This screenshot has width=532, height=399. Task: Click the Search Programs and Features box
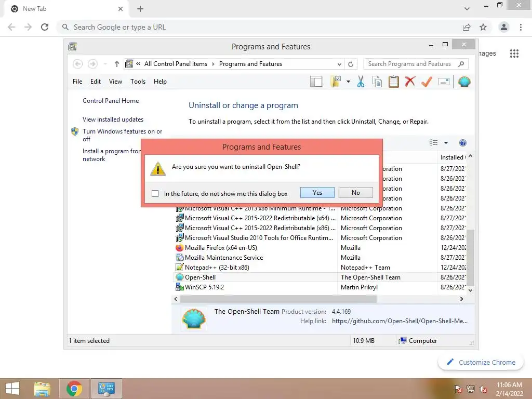(416, 64)
